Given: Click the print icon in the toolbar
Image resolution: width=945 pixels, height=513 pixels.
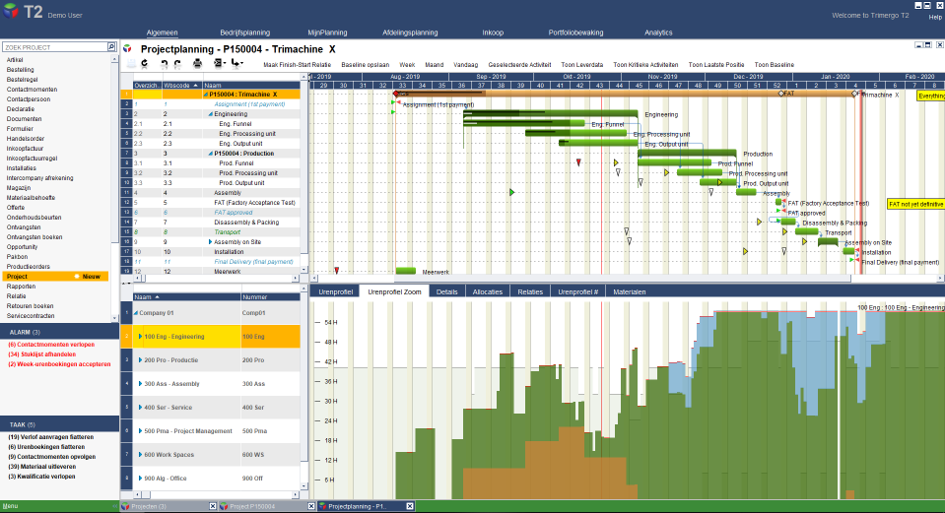Looking at the screenshot, I should 197,63.
